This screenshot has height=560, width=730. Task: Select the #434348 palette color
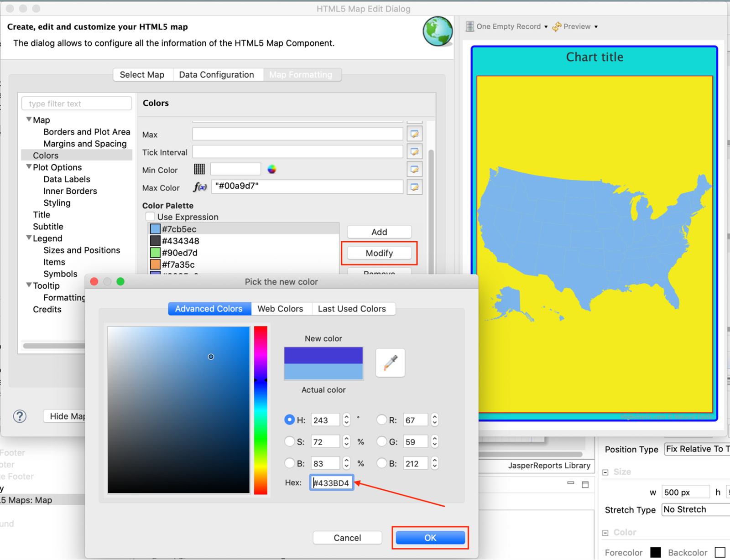tap(244, 241)
